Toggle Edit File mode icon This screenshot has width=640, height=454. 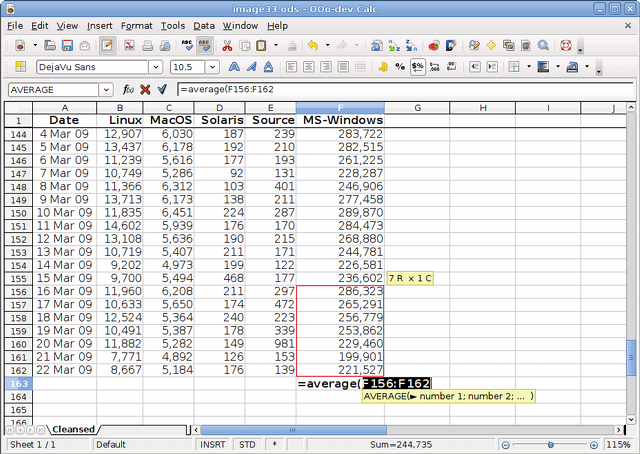[x=105, y=45]
